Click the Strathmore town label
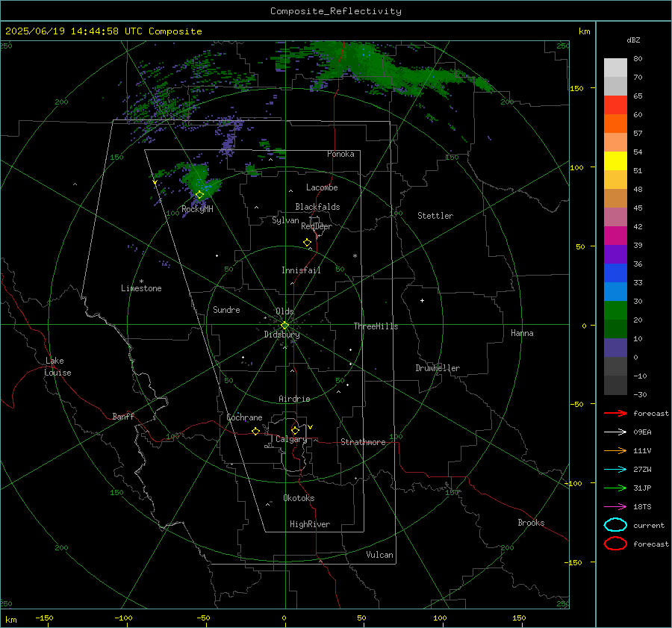The image size is (672, 628). pyautogui.click(x=363, y=442)
